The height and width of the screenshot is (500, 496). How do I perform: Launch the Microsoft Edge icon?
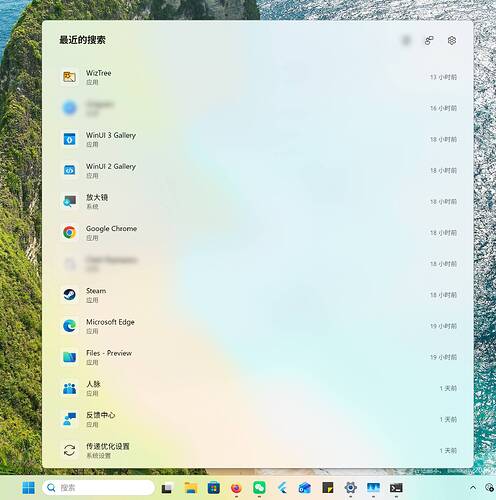pos(70,326)
